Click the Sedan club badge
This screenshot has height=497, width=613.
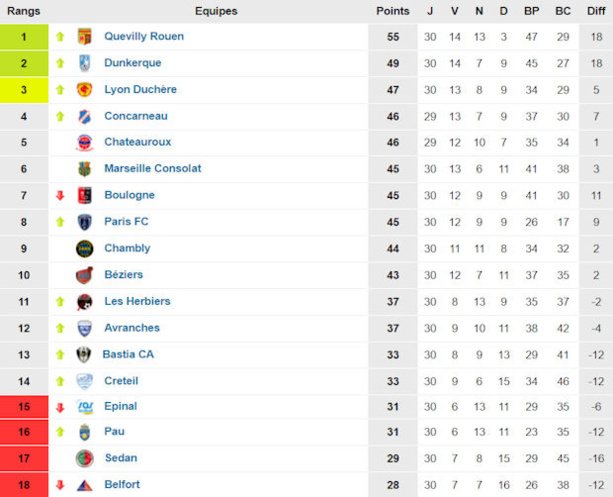pyautogui.click(x=85, y=459)
